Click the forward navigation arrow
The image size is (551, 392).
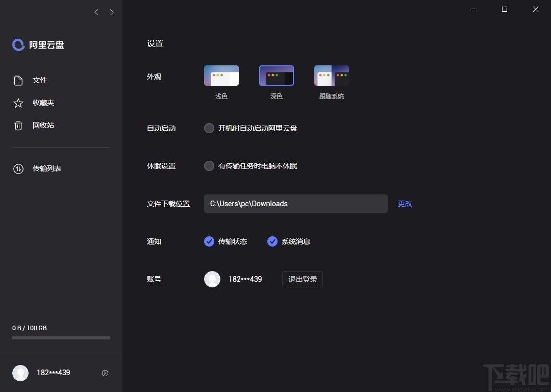tap(112, 12)
